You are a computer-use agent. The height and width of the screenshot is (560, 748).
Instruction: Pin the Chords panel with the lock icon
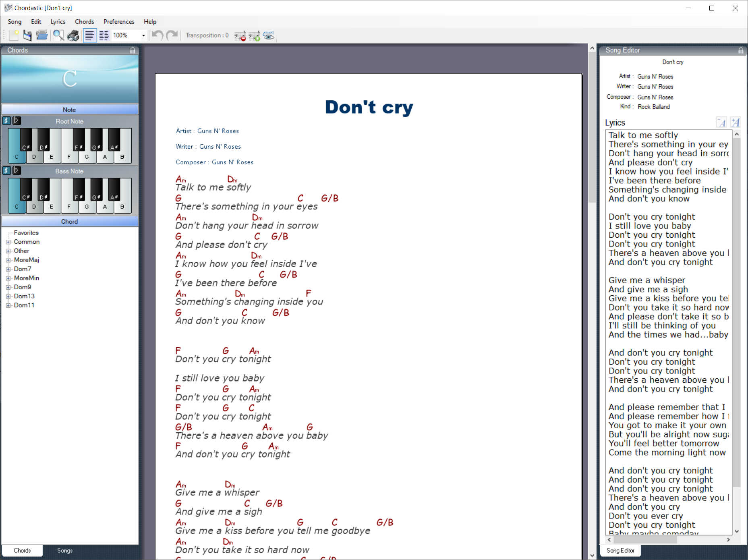point(133,50)
